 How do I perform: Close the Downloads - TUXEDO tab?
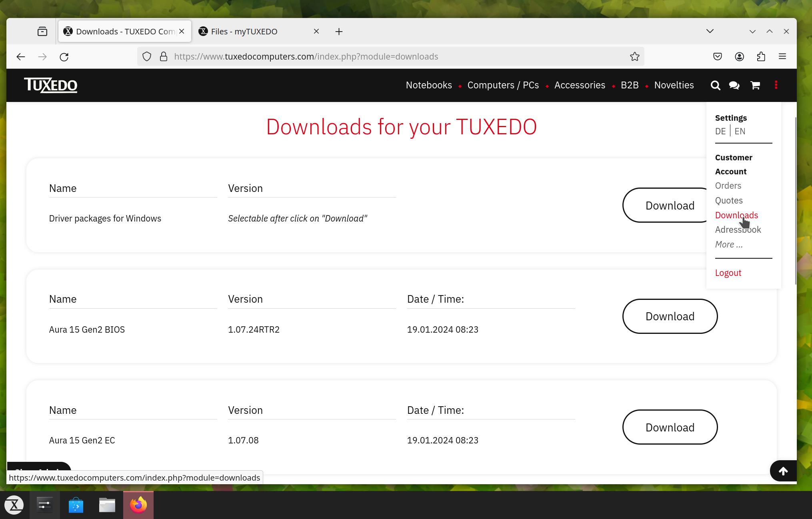tap(182, 31)
